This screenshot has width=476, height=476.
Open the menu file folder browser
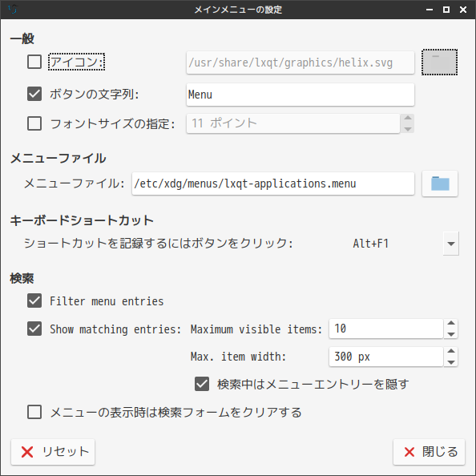pyautogui.click(x=440, y=184)
